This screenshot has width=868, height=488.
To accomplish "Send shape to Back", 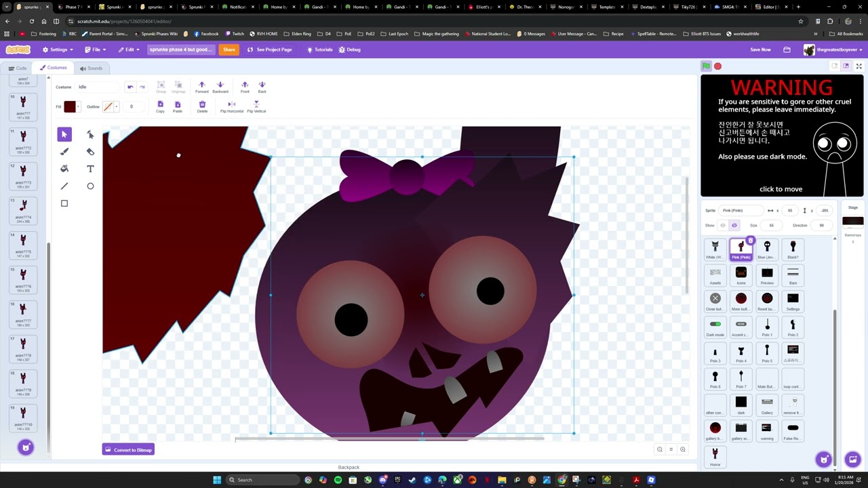I will [262, 87].
